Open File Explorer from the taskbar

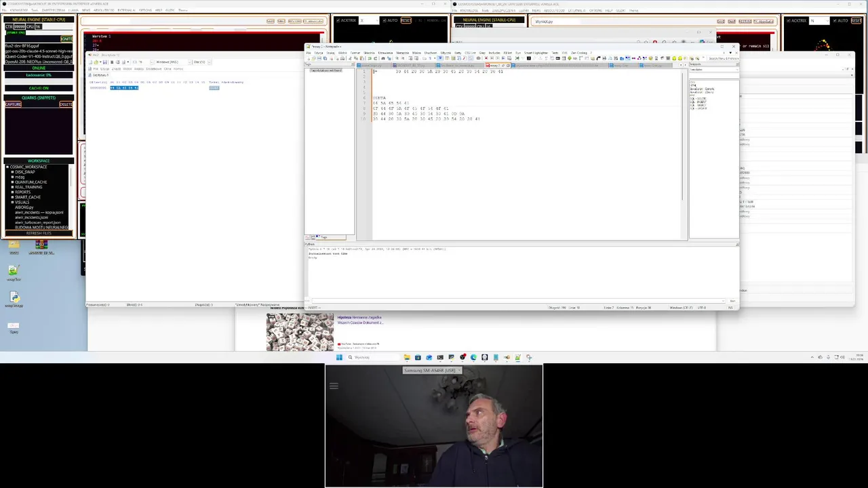click(x=407, y=357)
